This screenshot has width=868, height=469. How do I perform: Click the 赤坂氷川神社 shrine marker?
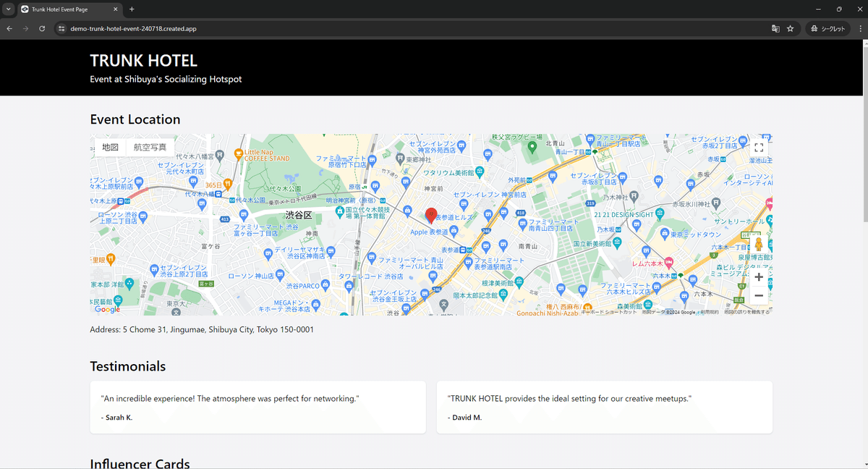coord(715,203)
